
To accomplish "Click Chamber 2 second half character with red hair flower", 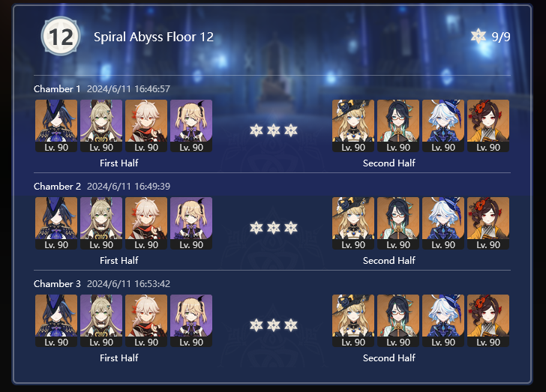I will click(x=488, y=223).
